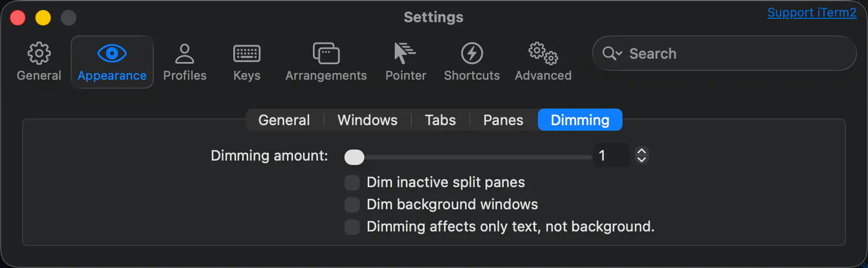
Task: Switch to the Windows sub-tab
Action: [367, 120]
